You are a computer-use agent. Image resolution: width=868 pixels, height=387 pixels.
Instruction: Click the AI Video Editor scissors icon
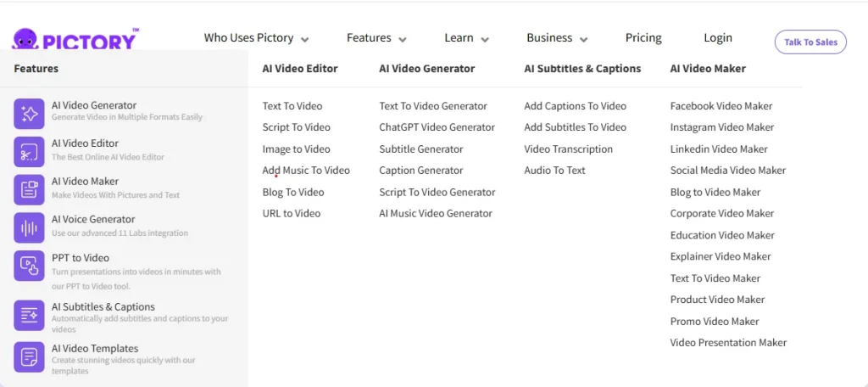click(x=29, y=152)
